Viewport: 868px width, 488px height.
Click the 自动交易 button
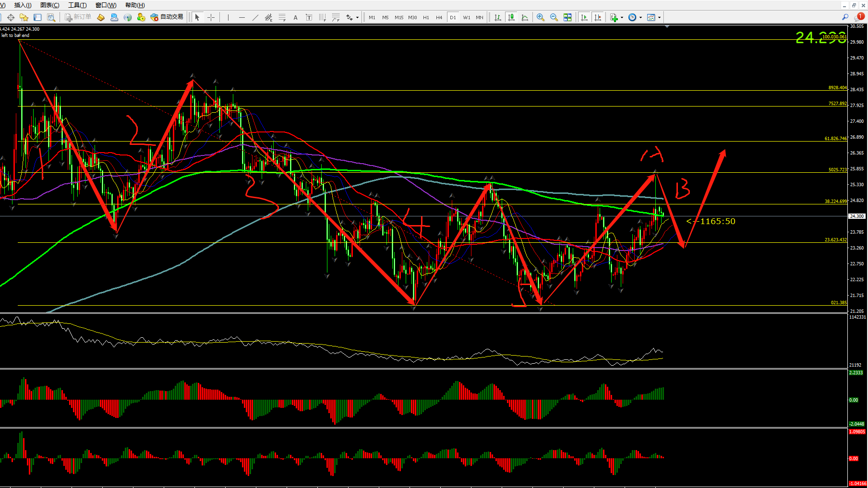(167, 17)
